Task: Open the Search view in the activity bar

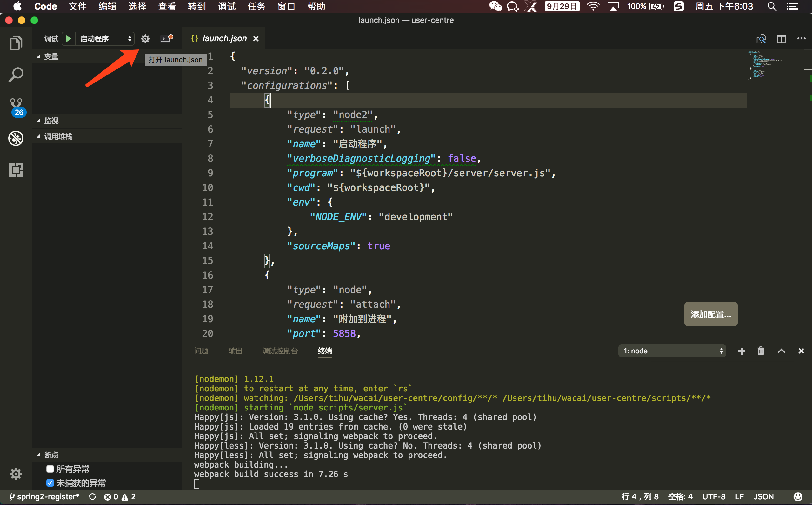Action: [x=16, y=75]
